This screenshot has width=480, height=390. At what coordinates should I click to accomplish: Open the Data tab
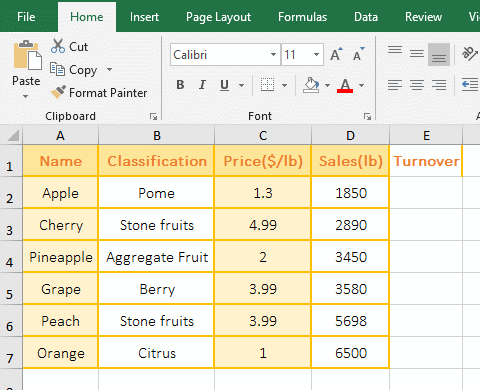coord(366,17)
